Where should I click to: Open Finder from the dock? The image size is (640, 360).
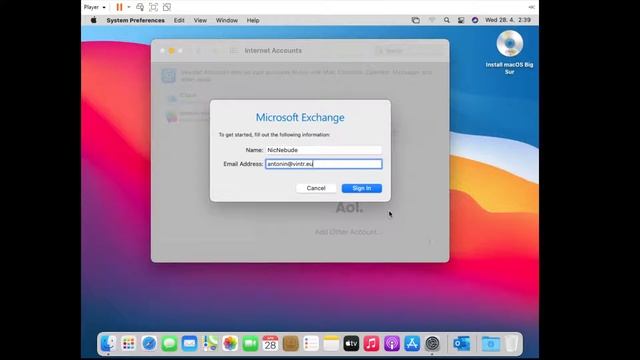[108, 344]
